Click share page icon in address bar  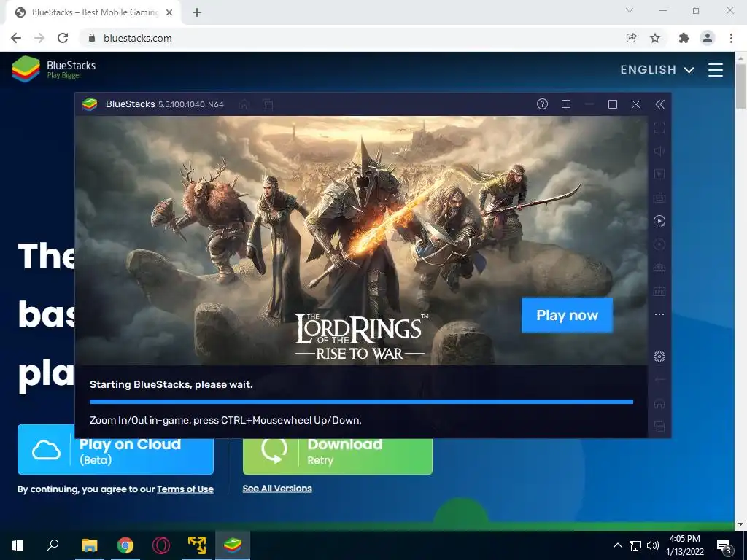point(632,38)
